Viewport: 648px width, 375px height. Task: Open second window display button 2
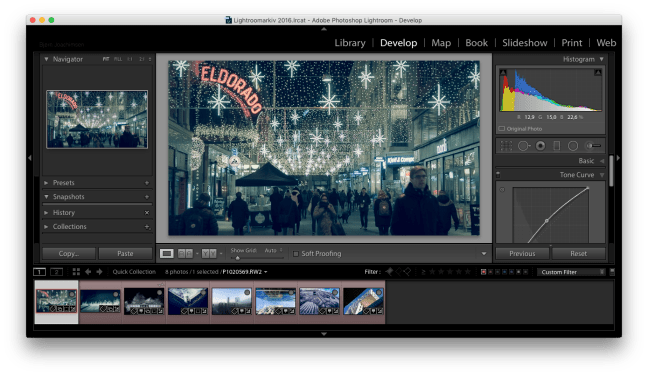click(57, 272)
